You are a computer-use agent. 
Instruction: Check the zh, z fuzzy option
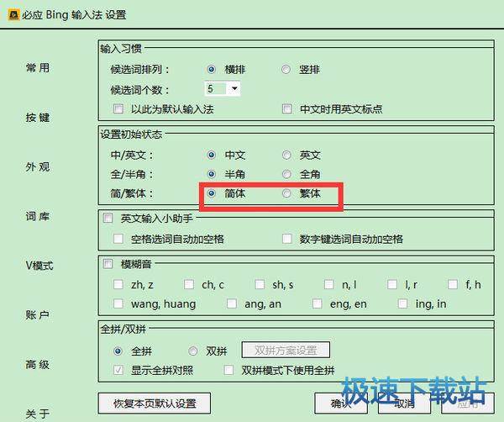point(118,285)
